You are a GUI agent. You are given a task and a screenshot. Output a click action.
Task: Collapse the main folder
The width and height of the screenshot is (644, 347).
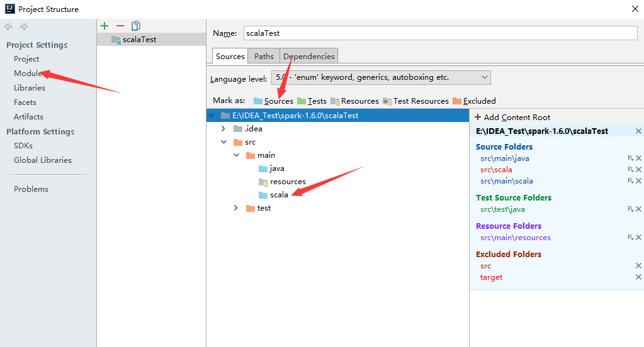(237, 155)
